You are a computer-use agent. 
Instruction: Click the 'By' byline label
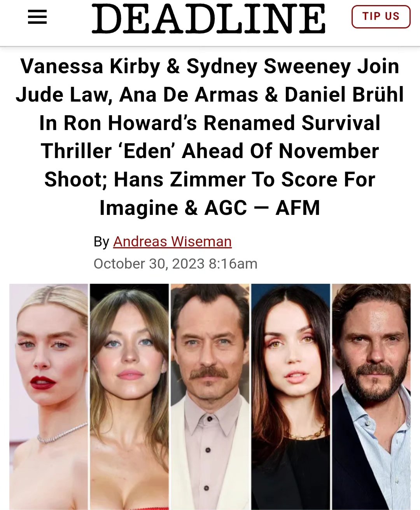pos(101,242)
